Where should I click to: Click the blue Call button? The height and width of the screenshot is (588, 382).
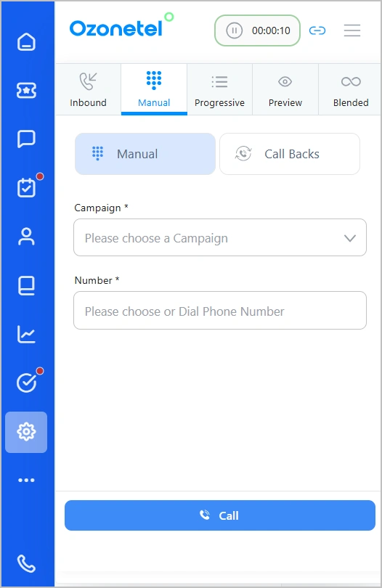click(220, 515)
